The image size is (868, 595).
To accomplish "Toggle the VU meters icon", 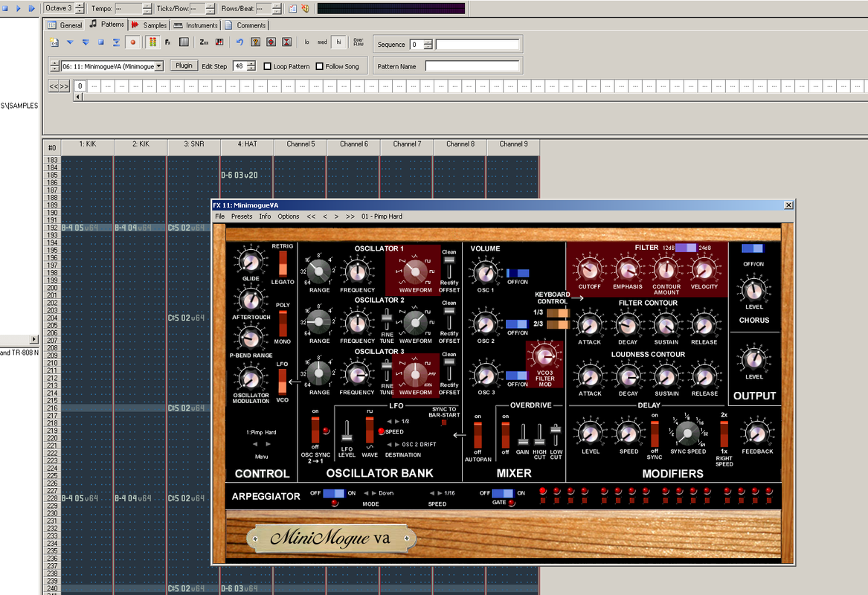I will click(152, 42).
